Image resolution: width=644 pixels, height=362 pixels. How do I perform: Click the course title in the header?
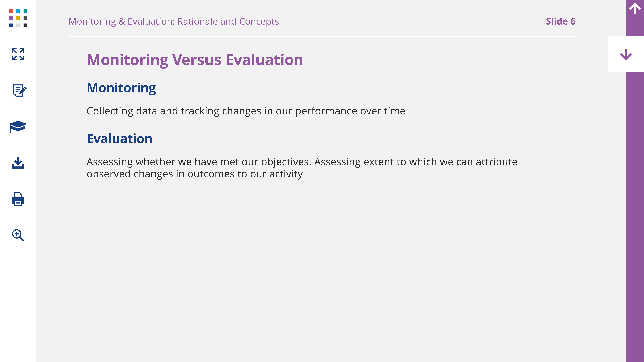[173, 21]
